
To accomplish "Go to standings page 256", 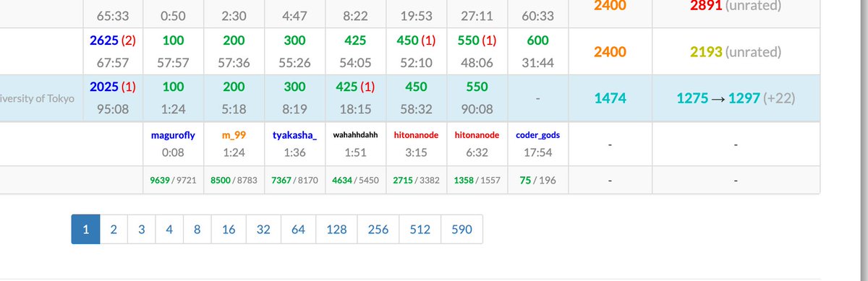I will (x=378, y=230).
